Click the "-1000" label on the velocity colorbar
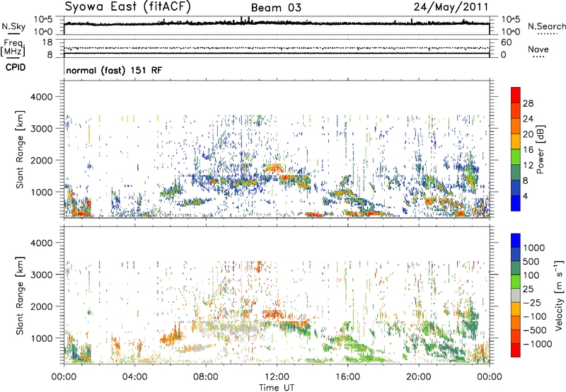The image size is (566, 392). click(537, 344)
